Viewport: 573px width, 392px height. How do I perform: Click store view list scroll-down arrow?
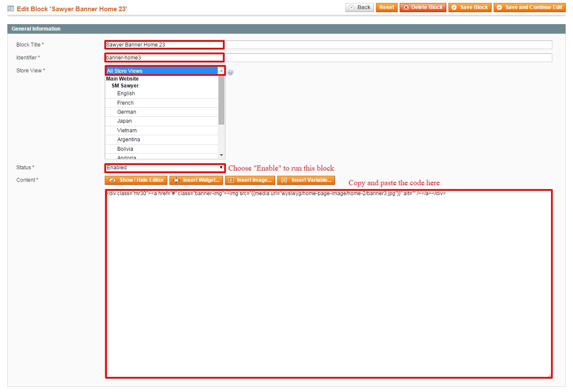[221, 155]
